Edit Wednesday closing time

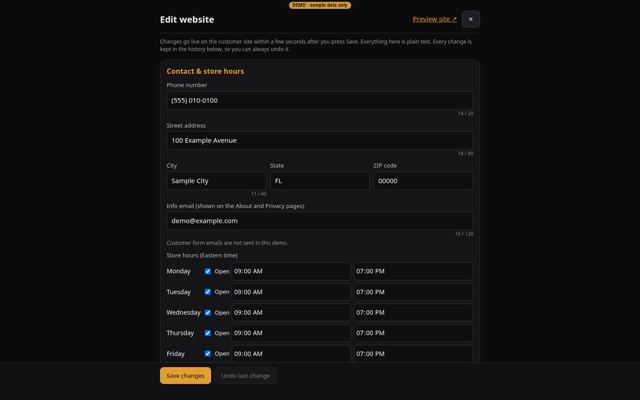point(413,313)
